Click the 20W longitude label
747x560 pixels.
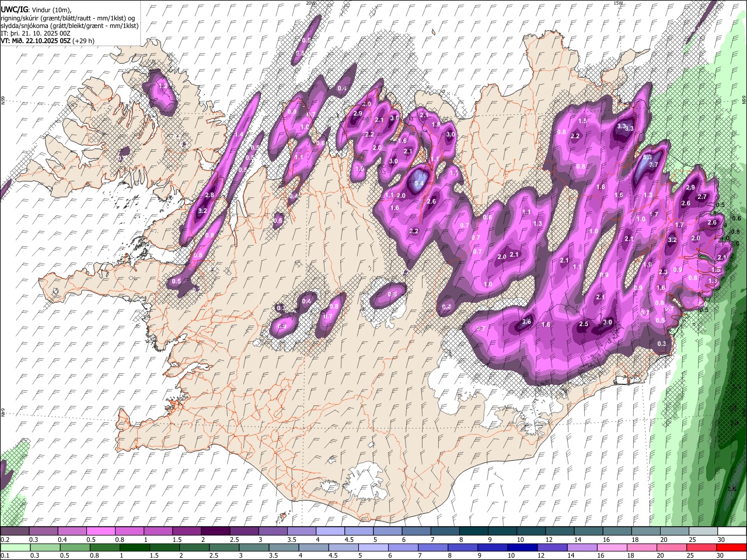click(x=310, y=3)
